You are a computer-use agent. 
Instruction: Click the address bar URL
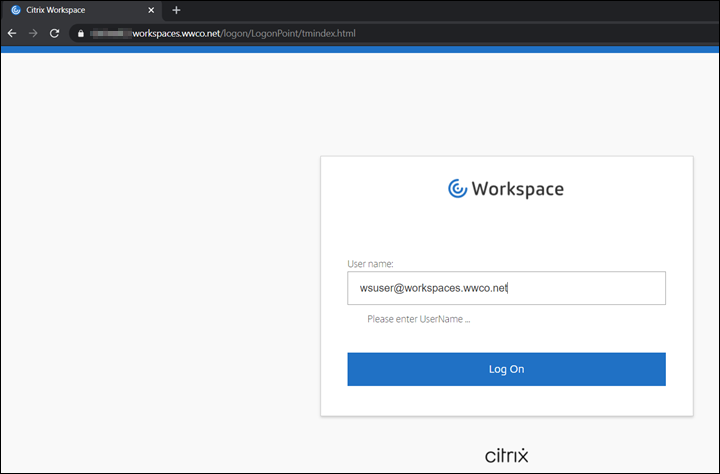pos(223,34)
